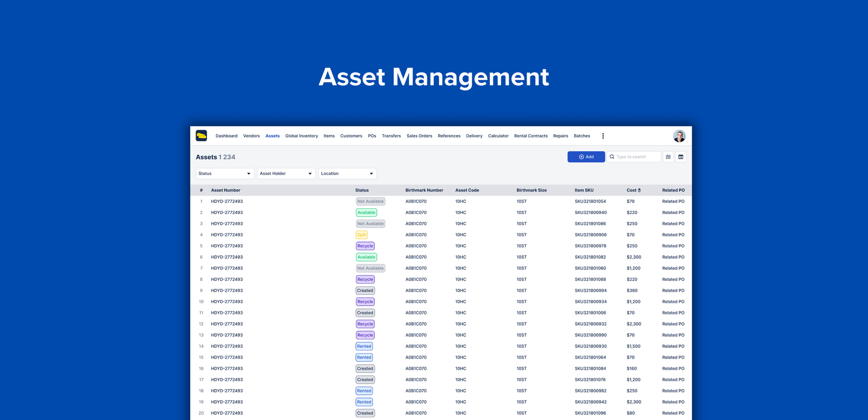
Task: Open the Sales Orders menu item
Action: pyautogui.click(x=420, y=136)
